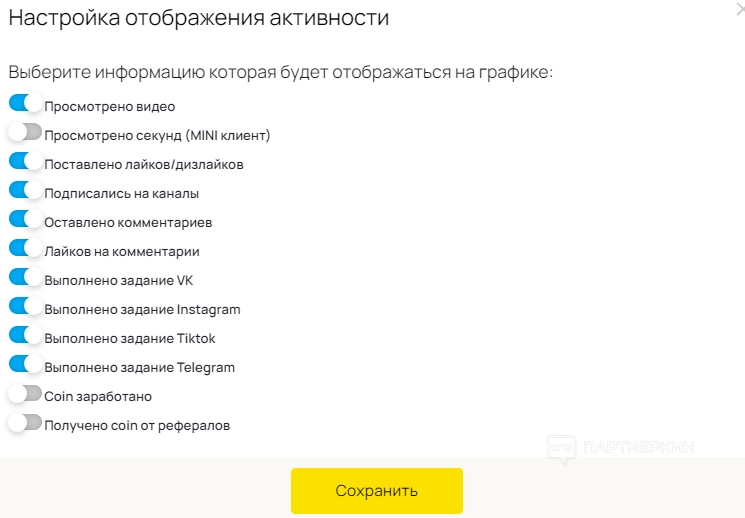Switch off "Оставлено комментариев" toggle

click(25, 219)
